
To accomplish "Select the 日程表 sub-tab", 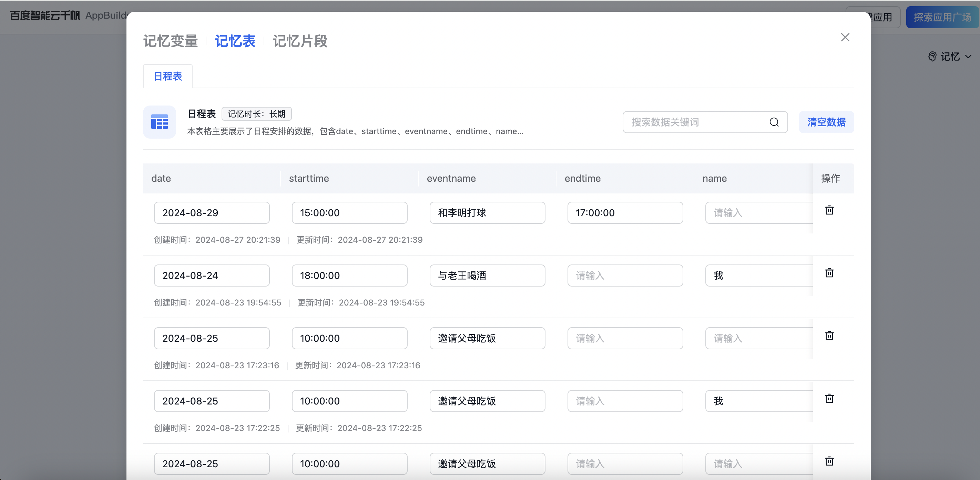I will [168, 77].
